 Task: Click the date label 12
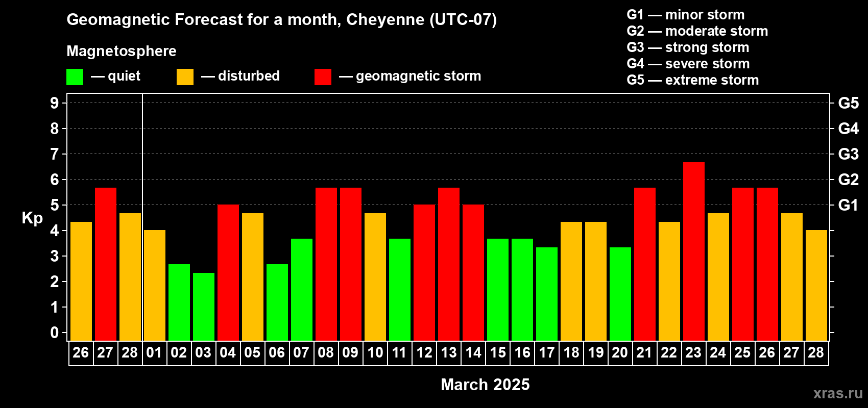424,353
